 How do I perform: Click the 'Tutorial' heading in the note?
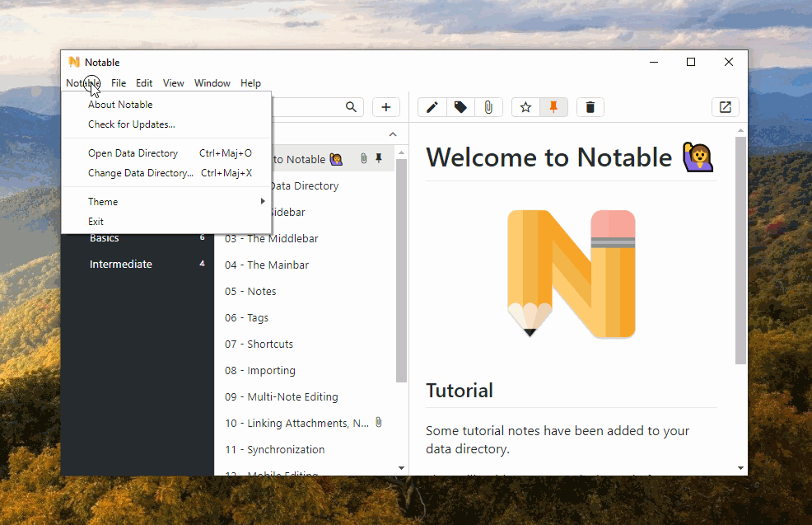(x=460, y=391)
